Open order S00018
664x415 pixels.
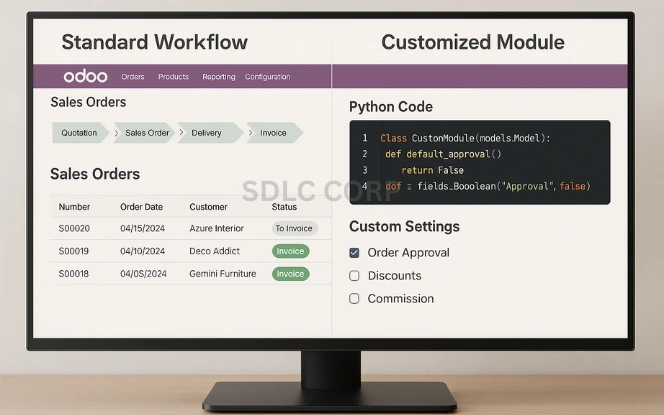74,274
